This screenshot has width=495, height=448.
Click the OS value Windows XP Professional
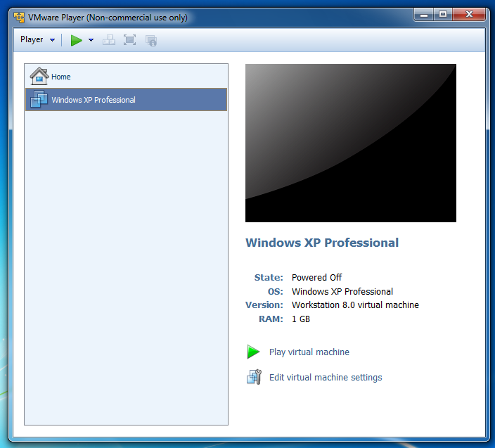[x=342, y=291]
